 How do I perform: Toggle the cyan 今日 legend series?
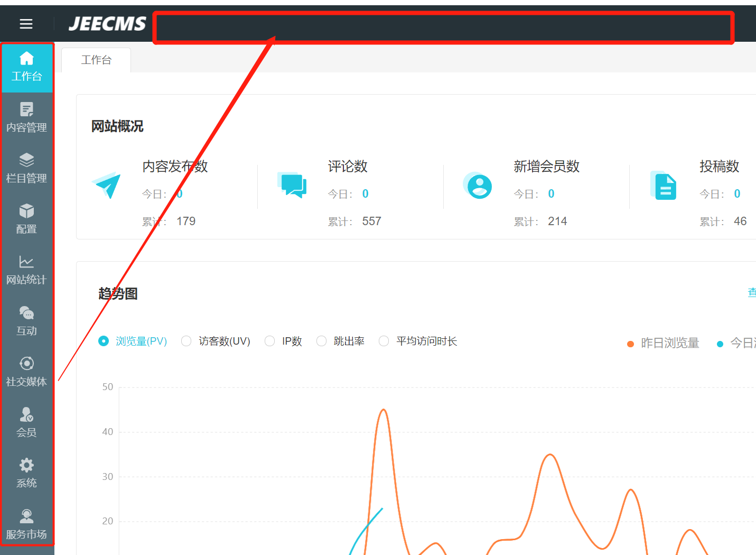(736, 343)
